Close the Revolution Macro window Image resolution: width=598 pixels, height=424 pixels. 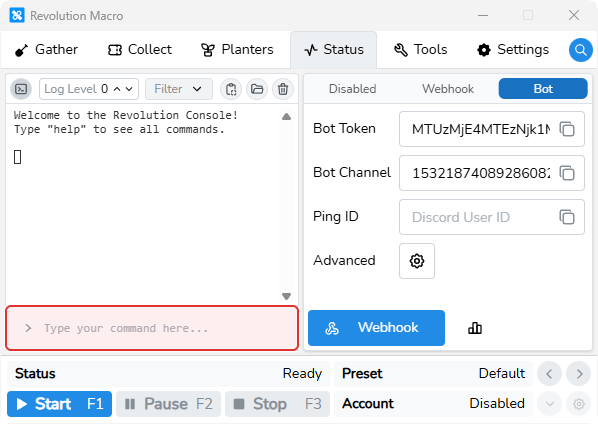574,16
